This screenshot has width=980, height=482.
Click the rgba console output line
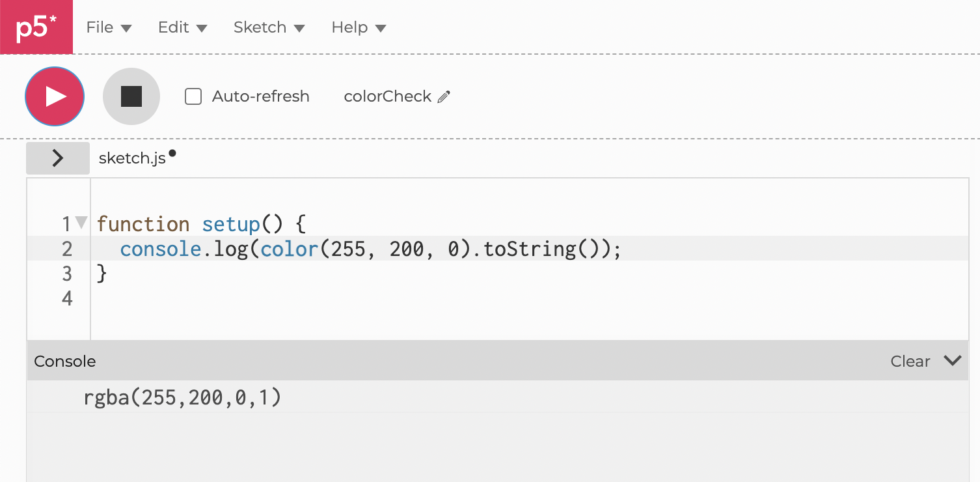point(182,397)
